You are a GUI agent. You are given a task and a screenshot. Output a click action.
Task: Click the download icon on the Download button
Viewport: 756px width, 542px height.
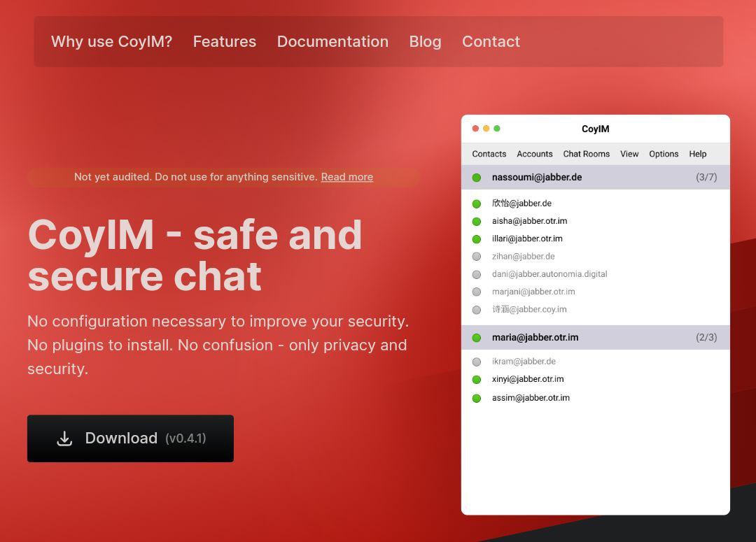64,438
